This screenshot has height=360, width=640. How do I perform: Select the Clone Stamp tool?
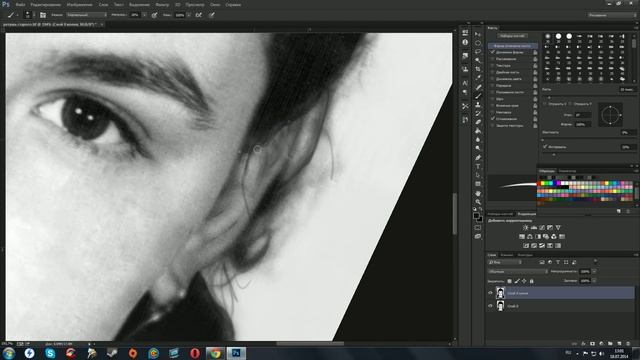pyautogui.click(x=478, y=104)
